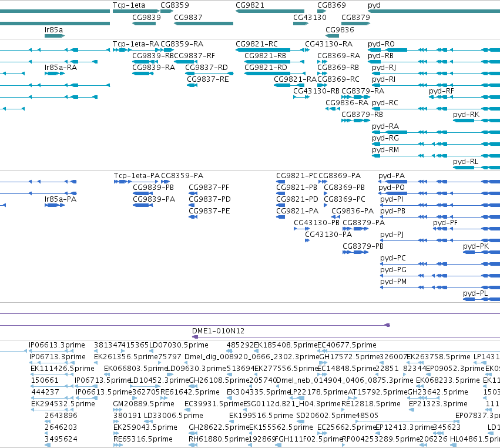Open transcript CG9821-RC
The image size is (500, 448).
point(257,44)
